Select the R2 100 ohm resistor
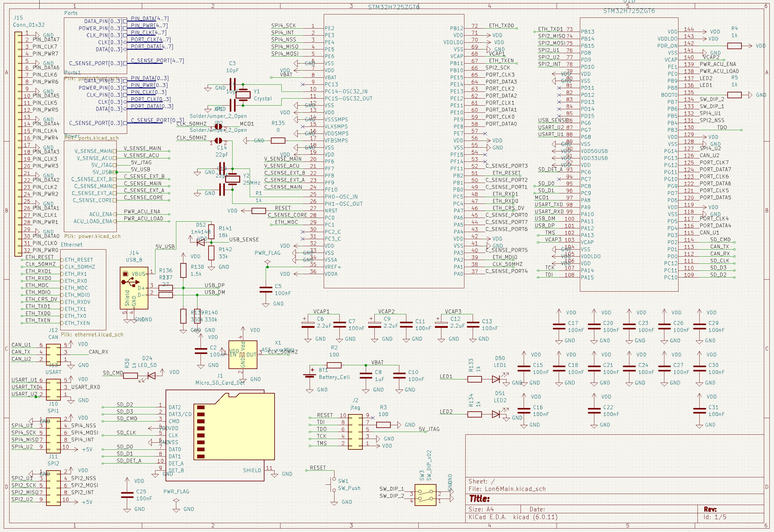The image size is (774, 532). (334, 365)
